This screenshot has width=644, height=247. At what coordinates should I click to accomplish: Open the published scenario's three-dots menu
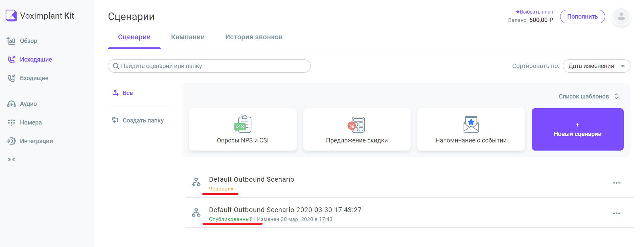(617, 214)
